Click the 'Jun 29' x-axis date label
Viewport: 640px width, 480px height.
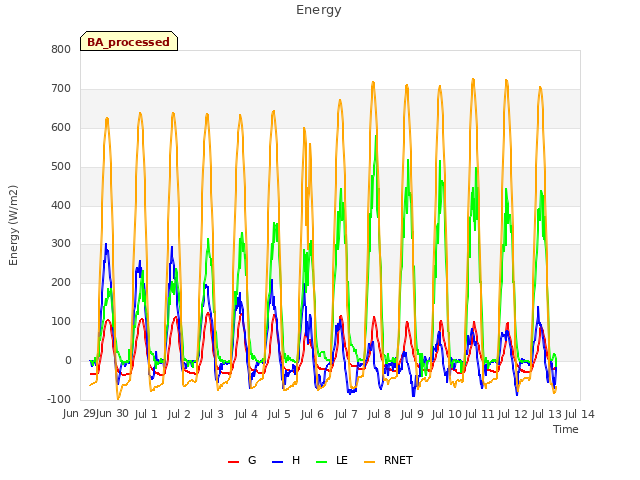[79, 414]
